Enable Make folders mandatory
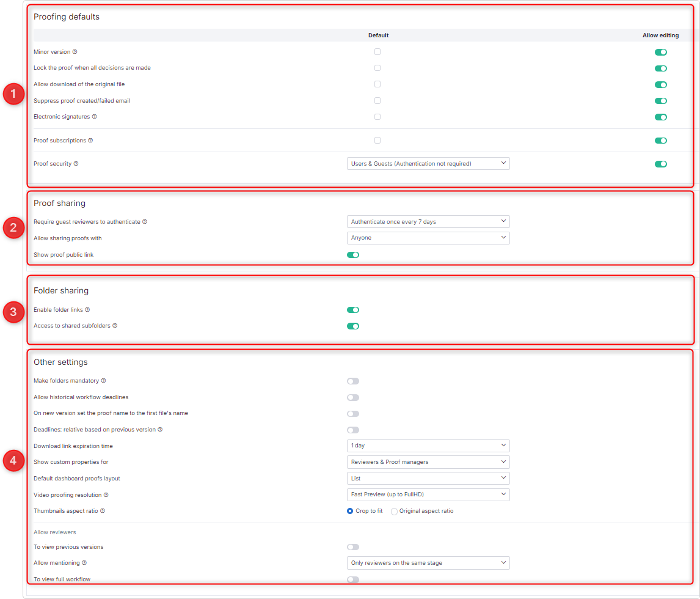700x599 pixels. (353, 381)
